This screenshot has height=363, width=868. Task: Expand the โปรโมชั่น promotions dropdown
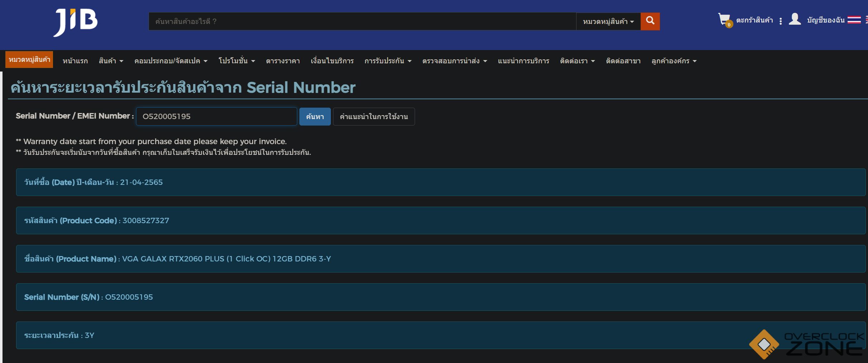237,61
